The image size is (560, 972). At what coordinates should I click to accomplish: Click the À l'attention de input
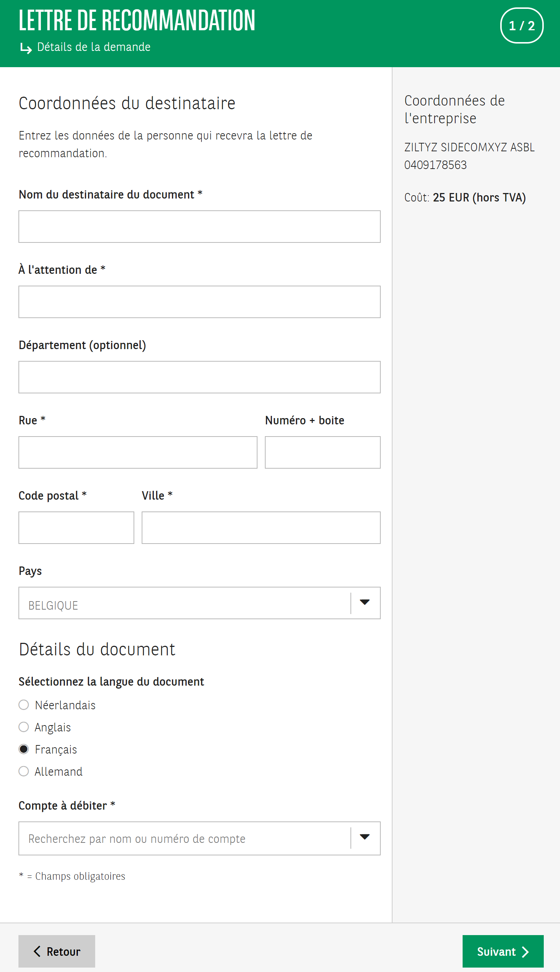[x=199, y=302]
